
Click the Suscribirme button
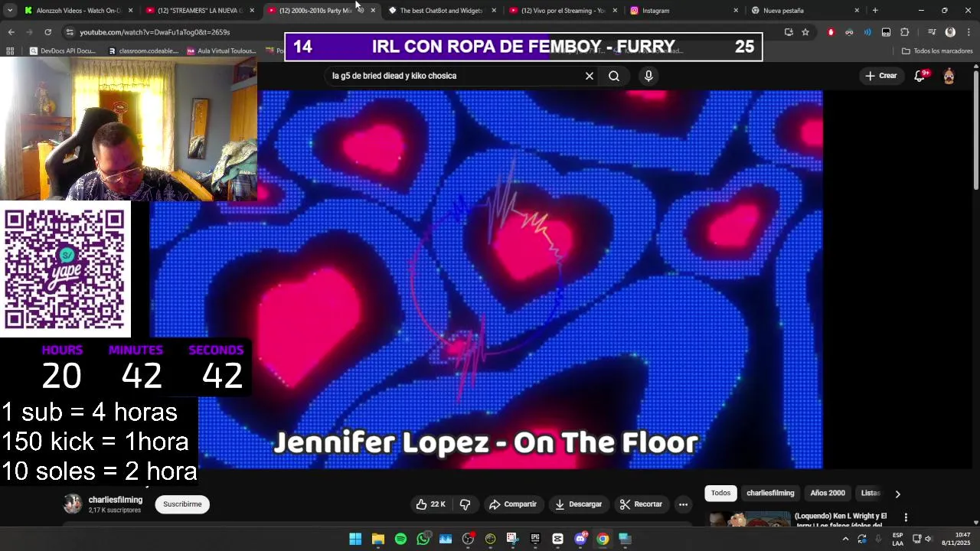coord(182,504)
